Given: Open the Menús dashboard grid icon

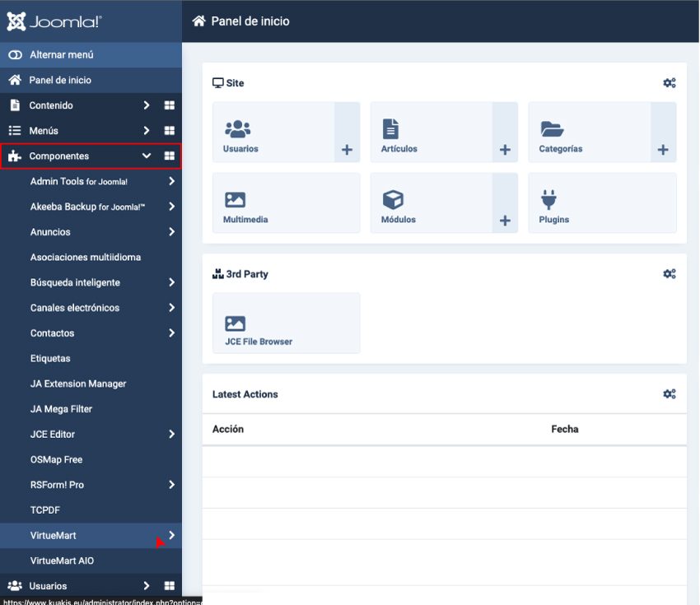Looking at the screenshot, I should 169,131.
